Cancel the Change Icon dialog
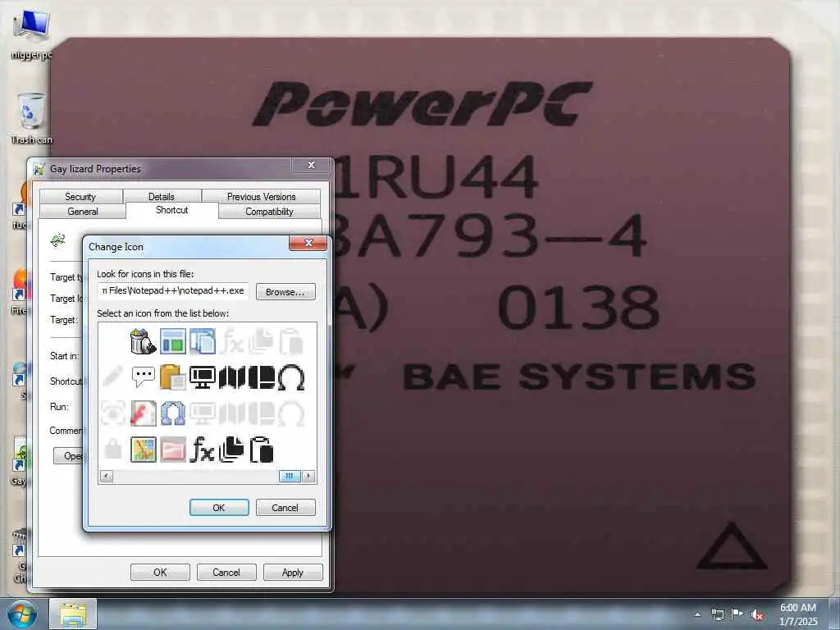 point(285,507)
